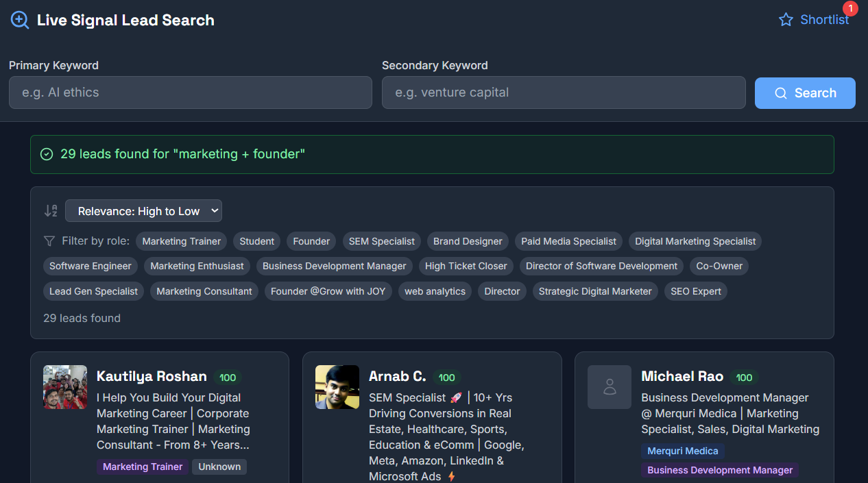Screen dimensions: 868x483
Task: Click the magnifier logo icon beside Live Signal Lead Search
Action: click(x=20, y=20)
